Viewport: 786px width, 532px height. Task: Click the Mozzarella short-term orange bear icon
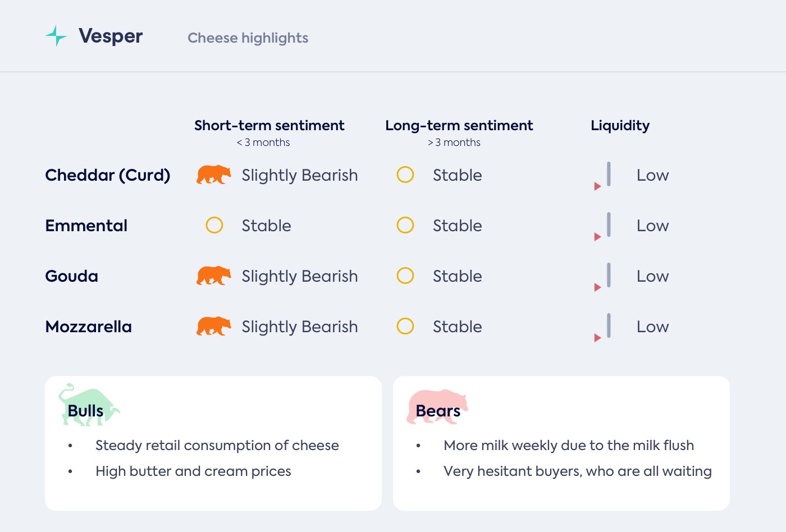(x=213, y=327)
